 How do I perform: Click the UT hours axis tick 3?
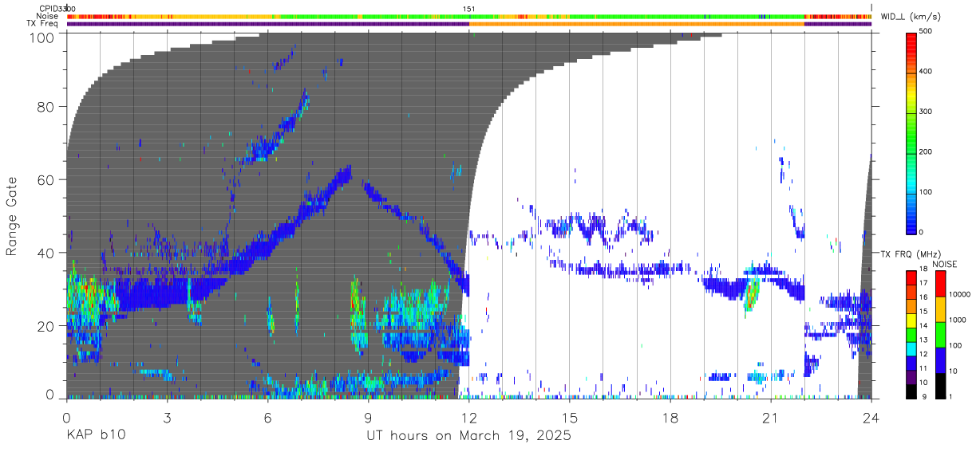click(167, 418)
